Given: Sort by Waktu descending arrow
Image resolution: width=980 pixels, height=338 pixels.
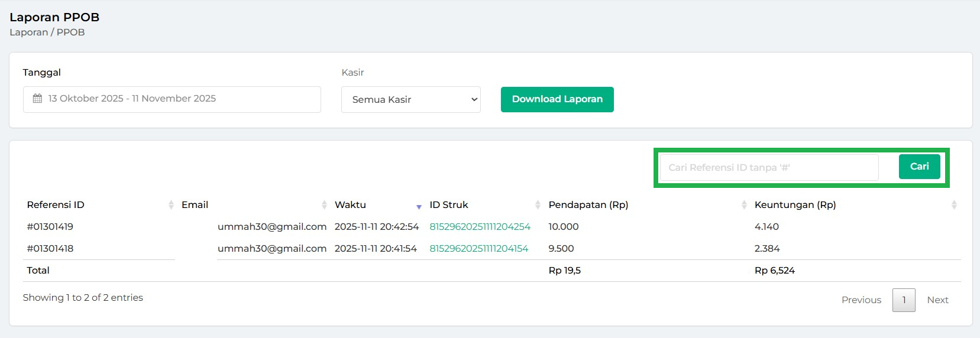Looking at the screenshot, I should (419, 206).
